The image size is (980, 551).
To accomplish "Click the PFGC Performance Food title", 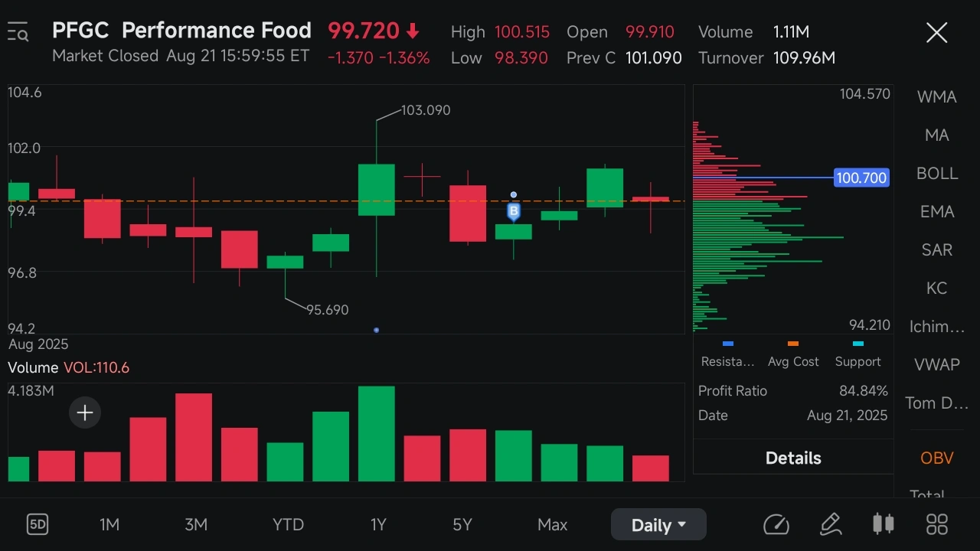I will 181,31.
